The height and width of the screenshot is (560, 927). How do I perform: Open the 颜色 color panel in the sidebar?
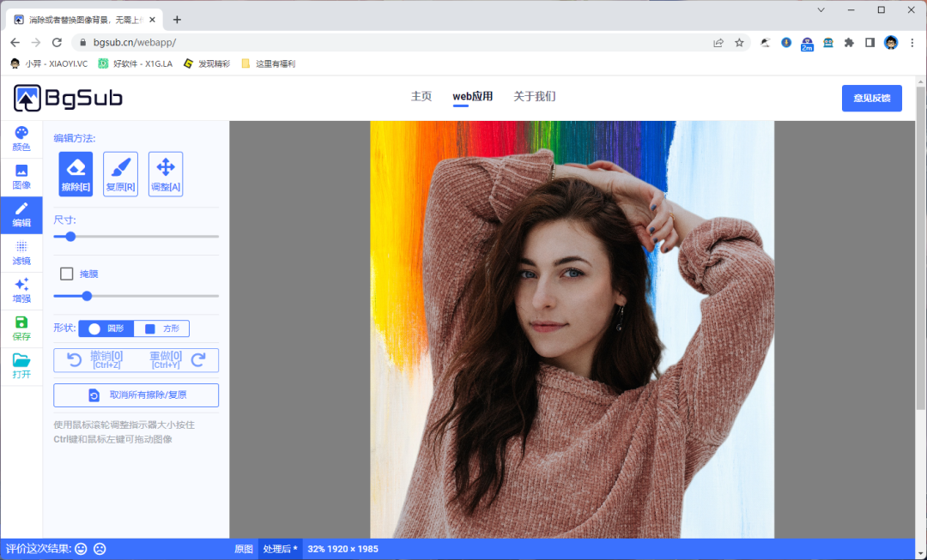[x=21, y=140]
